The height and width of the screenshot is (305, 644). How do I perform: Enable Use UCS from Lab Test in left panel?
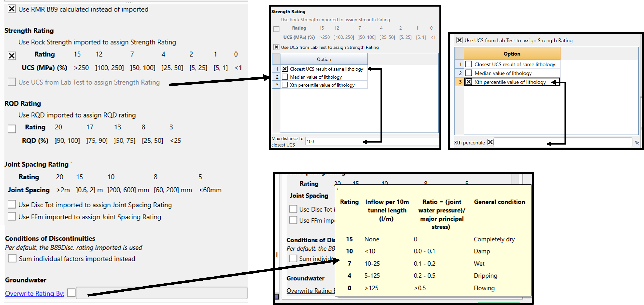pyautogui.click(x=12, y=82)
